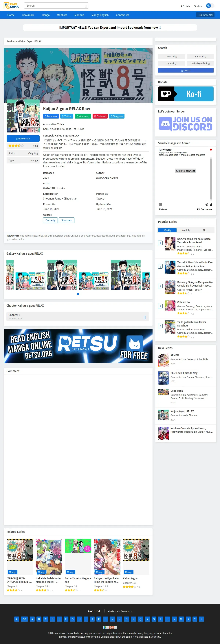
Task: Open Oshi no Ko series
Action: 184,302
